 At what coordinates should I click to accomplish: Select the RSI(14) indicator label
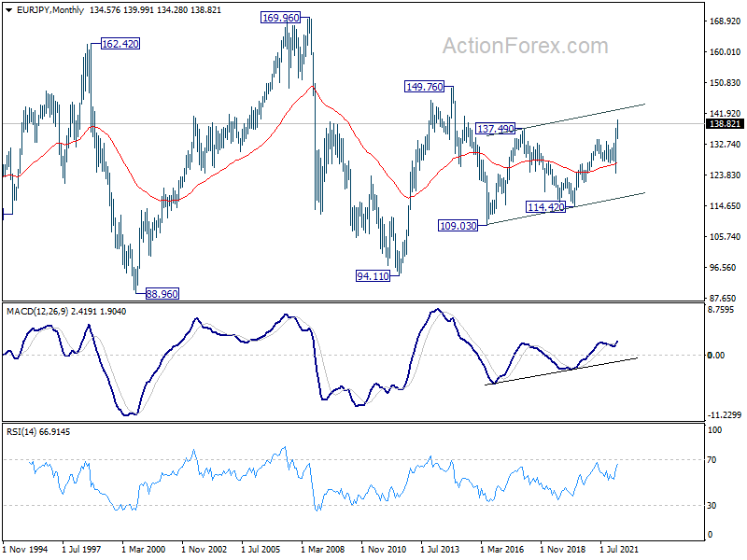tap(21, 432)
